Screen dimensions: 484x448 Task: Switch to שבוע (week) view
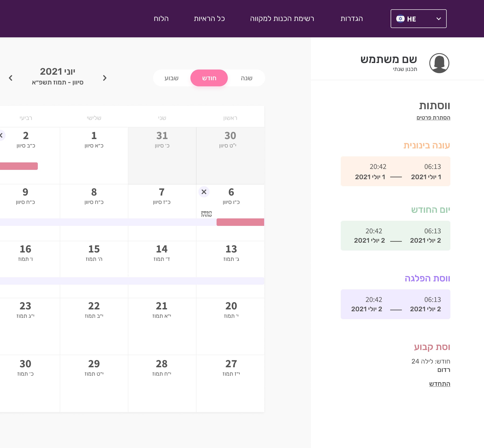[172, 78]
